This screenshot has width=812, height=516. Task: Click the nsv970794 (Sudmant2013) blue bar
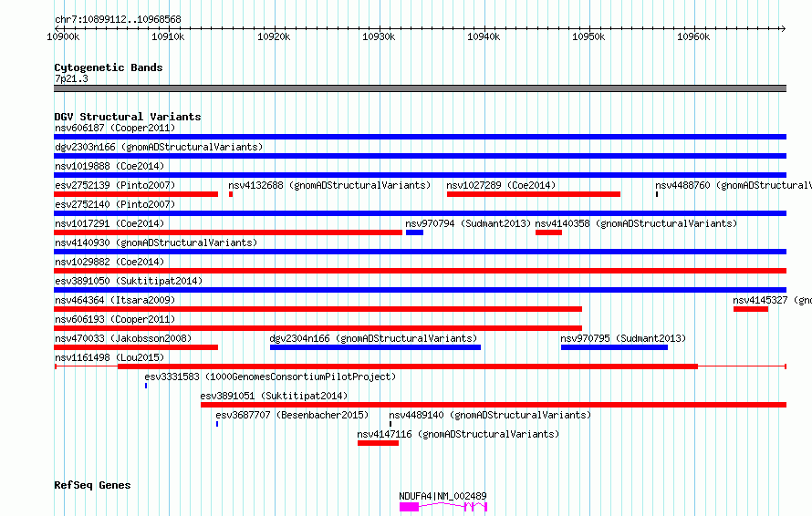(414, 232)
